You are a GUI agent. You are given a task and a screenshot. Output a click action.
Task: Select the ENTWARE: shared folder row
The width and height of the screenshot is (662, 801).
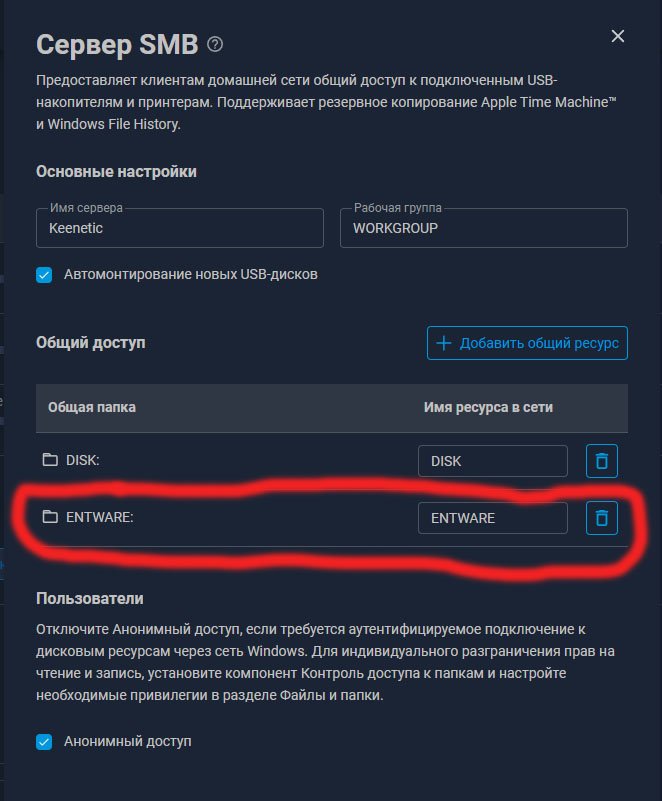pyautogui.click(x=332, y=518)
